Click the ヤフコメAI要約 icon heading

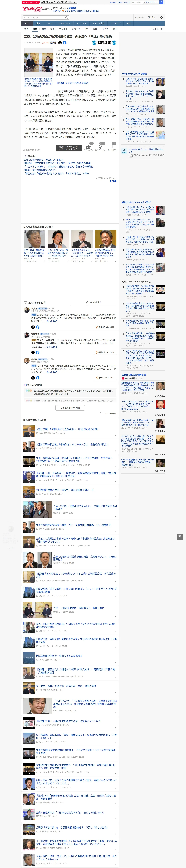(x=33, y=385)
